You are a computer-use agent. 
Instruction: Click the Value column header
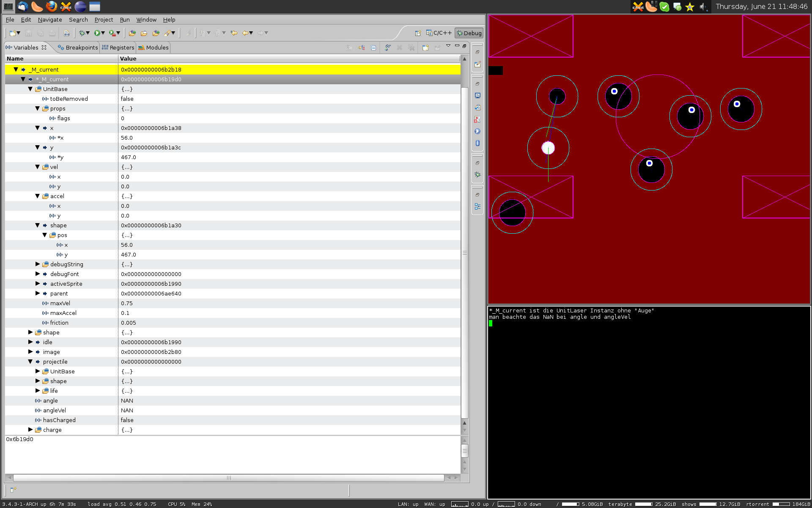(x=289, y=59)
